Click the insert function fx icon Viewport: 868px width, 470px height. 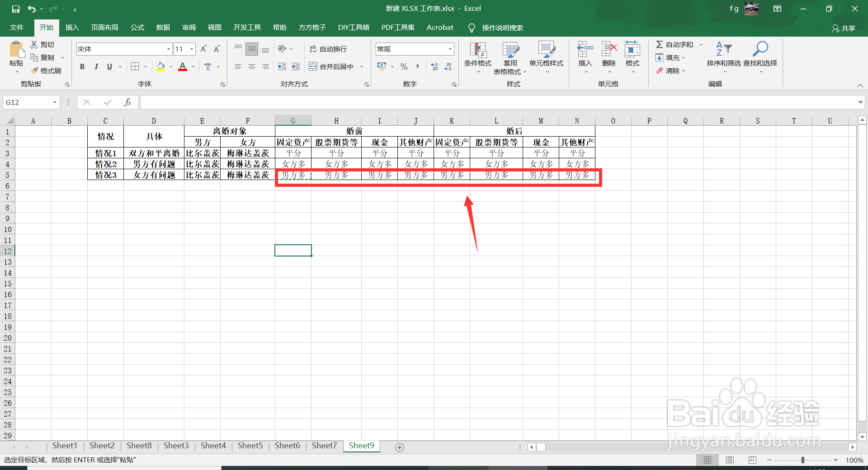click(127, 102)
